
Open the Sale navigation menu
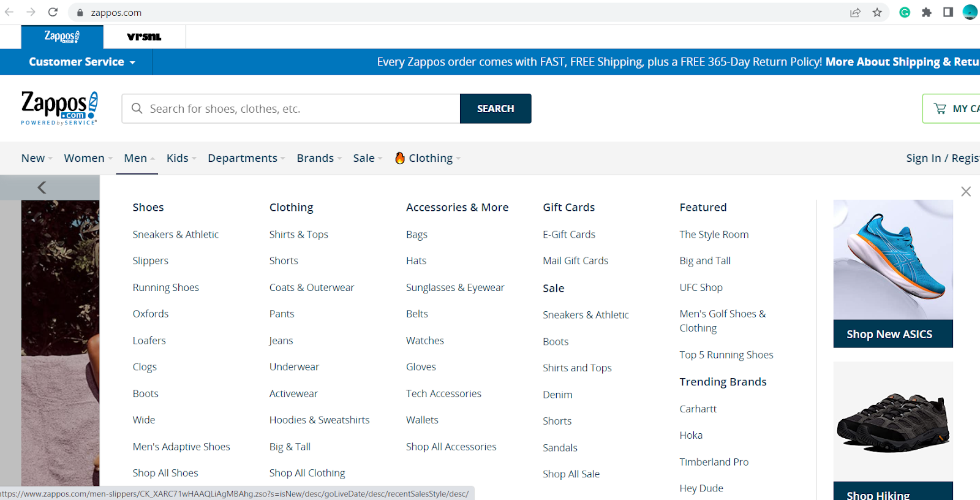367,158
